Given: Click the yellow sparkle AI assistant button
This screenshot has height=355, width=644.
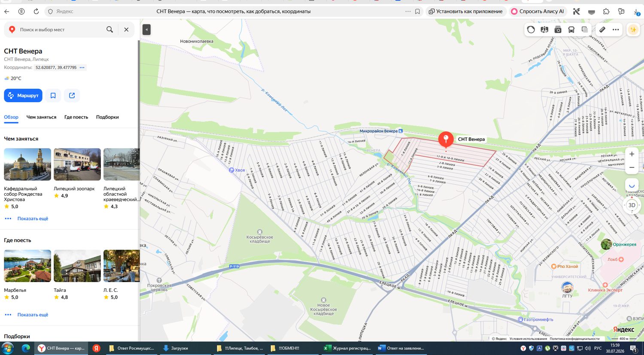Looking at the screenshot, I should [633, 30].
